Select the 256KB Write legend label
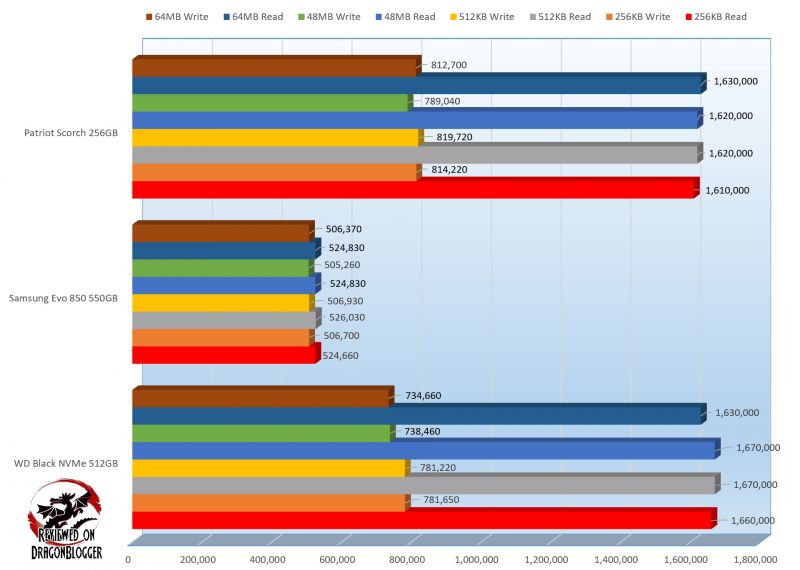This screenshot has height=570, width=800. [642, 17]
